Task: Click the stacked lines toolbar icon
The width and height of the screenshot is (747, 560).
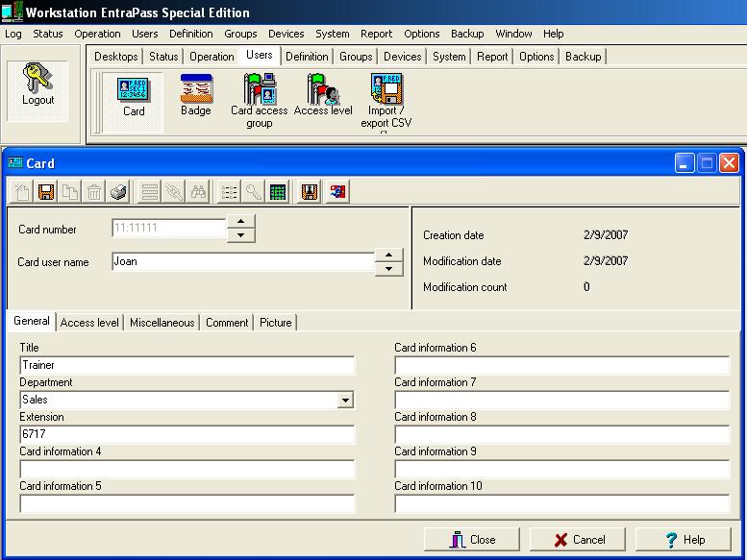Action: tap(150, 192)
